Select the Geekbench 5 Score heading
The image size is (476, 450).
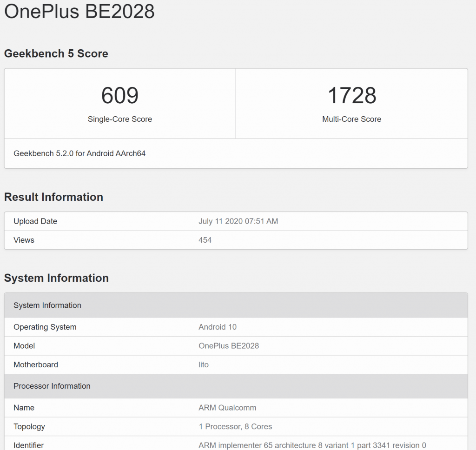pyautogui.click(x=56, y=53)
